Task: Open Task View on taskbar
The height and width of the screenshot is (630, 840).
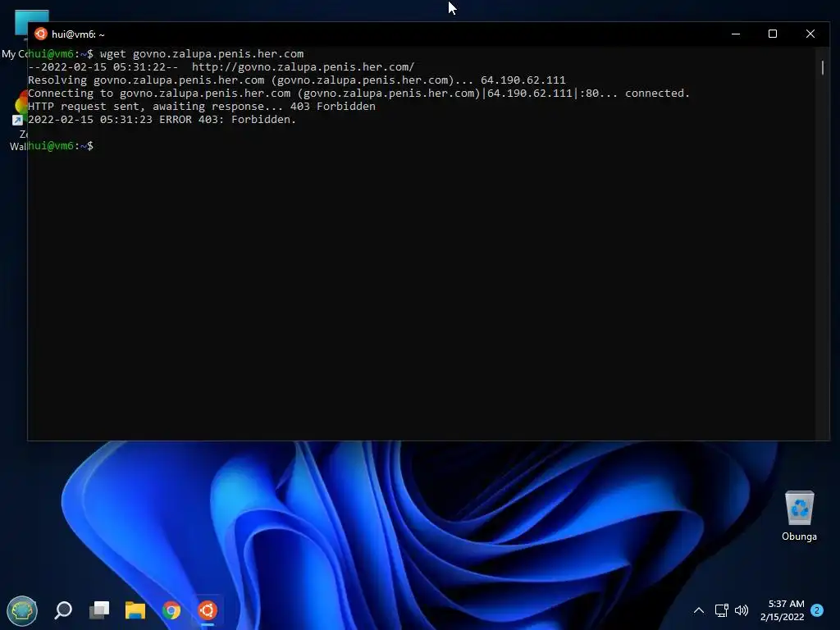Action: click(99, 610)
